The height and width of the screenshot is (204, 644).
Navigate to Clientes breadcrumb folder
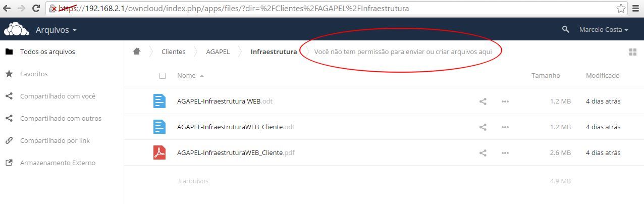coord(174,52)
